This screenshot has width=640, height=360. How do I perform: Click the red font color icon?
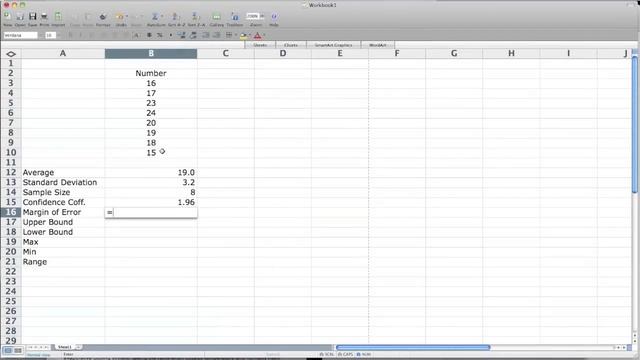pos(258,36)
